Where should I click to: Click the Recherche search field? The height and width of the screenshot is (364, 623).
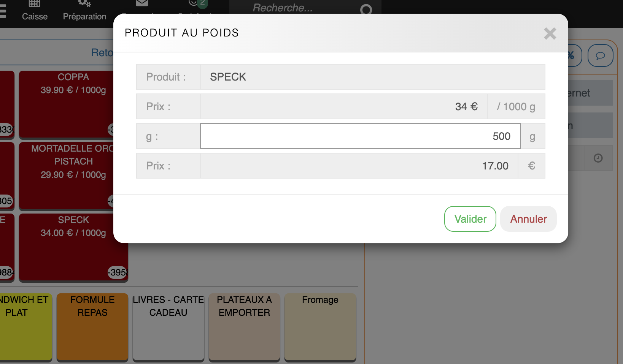coord(300,8)
